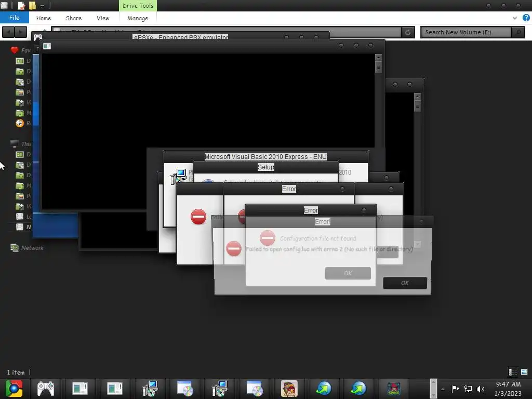The image size is (532, 399).
Task: Click the Setup dialog title bar
Action: [x=265, y=167]
